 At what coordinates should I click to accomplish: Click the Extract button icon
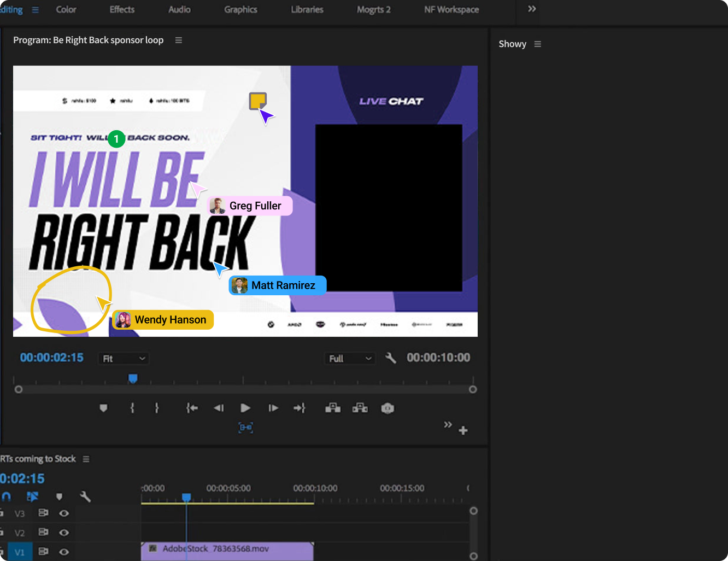(360, 408)
